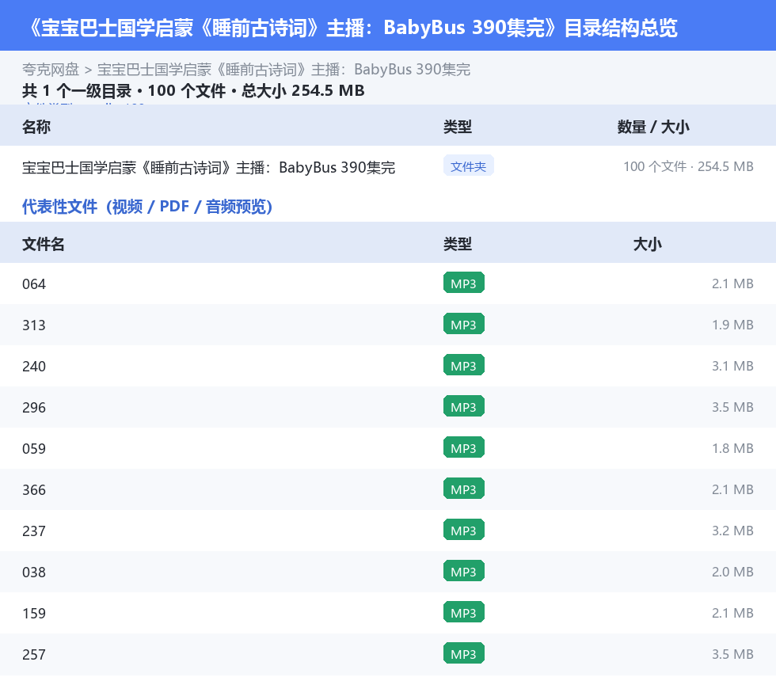The width and height of the screenshot is (776, 700).
Task: Click the MP3 badge in row 313
Action: 464,324
